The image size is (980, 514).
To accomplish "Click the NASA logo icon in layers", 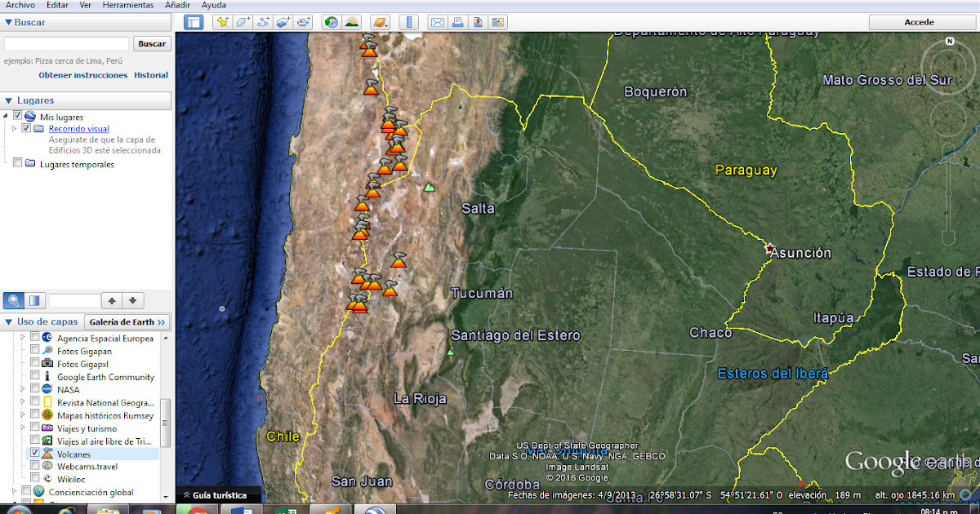I will click(x=47, y=390).
